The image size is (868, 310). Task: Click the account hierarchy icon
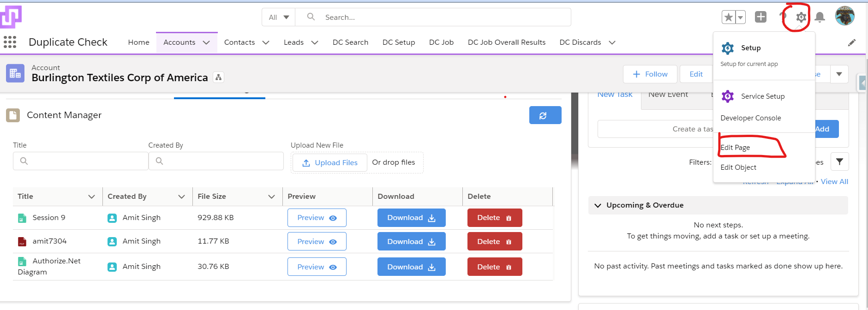pyautogui.click(x=219, y=77)
